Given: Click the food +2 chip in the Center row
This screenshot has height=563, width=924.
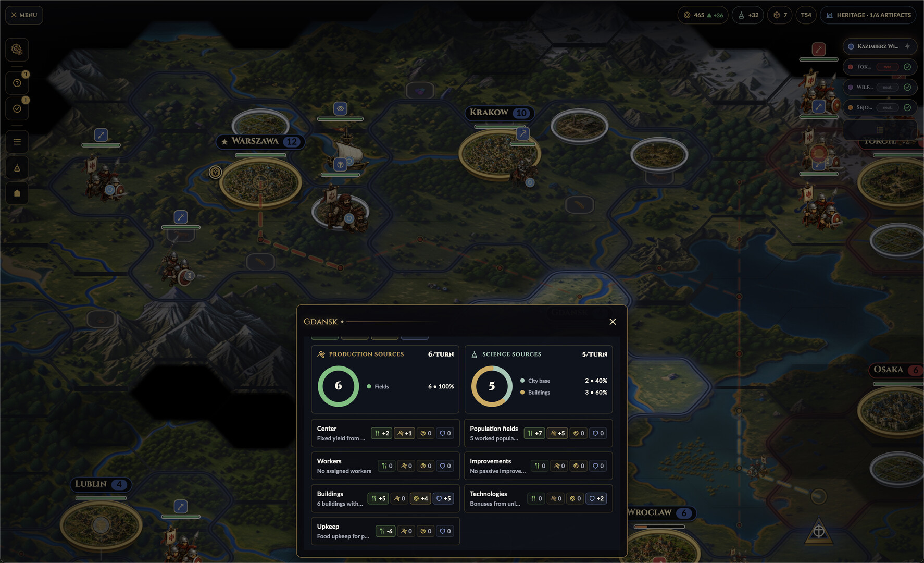Looking at the screenshot, I should (x=381, y=433).
